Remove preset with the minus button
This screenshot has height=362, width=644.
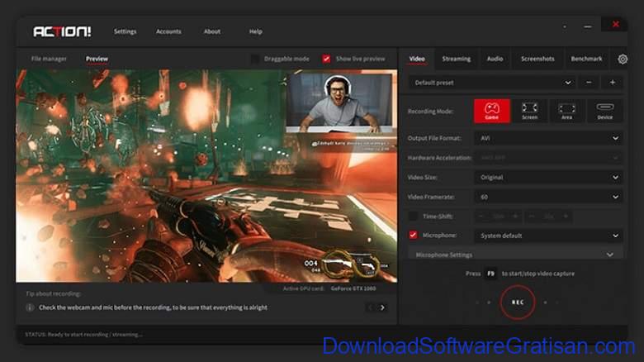coord(589,83)
